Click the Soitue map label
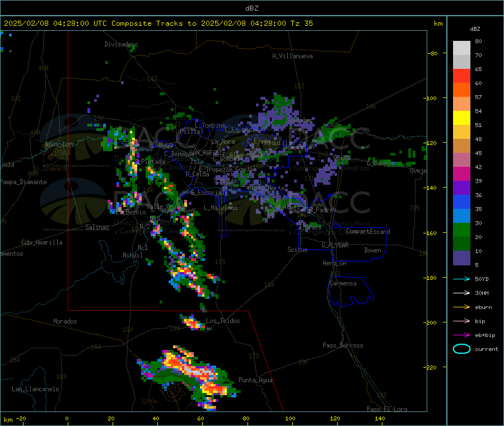Viewport: 504px width, 426px height. click(x=297, y=250)
